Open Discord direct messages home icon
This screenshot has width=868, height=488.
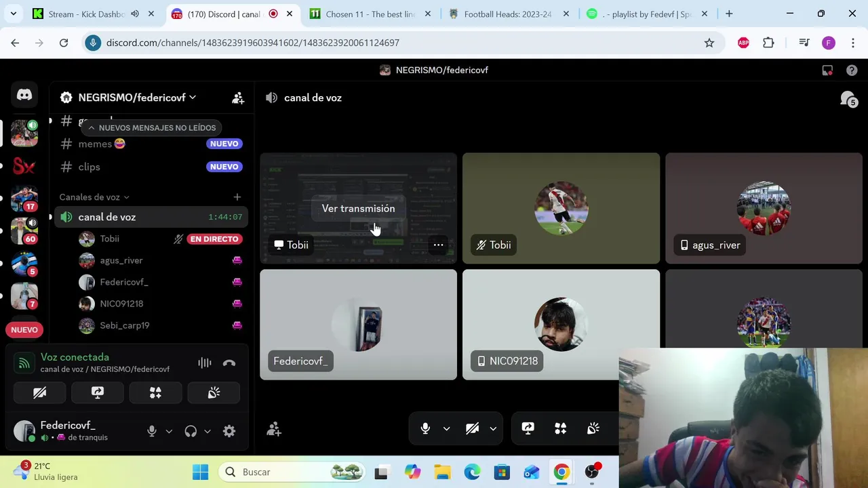[24, 96]
